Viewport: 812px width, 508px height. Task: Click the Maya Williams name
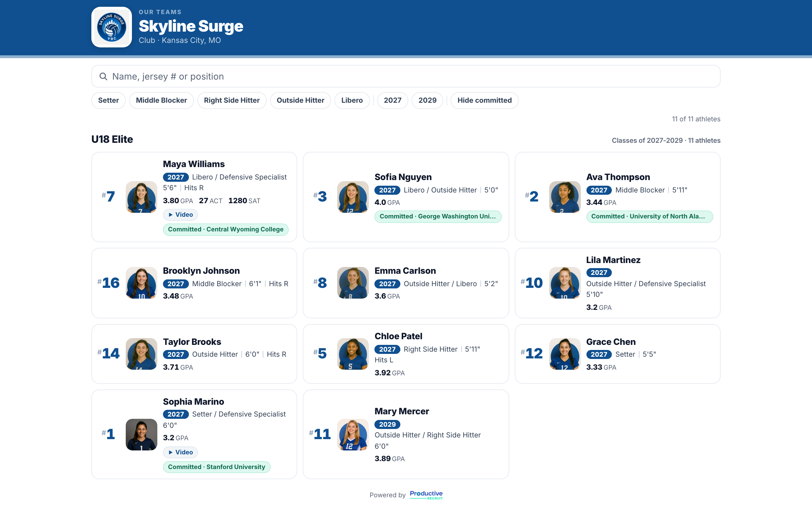pos(194,164)
